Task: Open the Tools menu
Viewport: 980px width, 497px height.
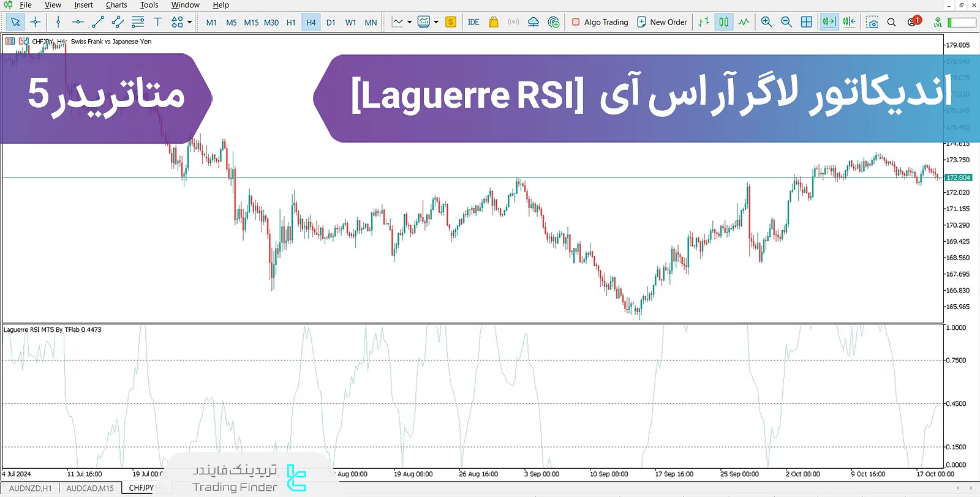Action: (x=149, y=5)
